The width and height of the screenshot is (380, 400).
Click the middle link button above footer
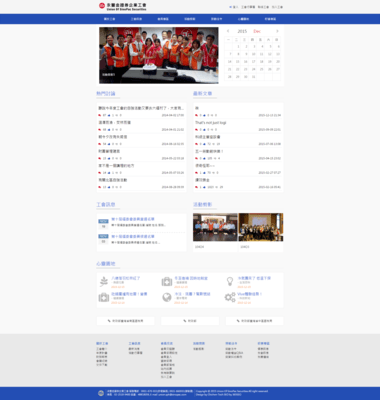coord(190,321)
